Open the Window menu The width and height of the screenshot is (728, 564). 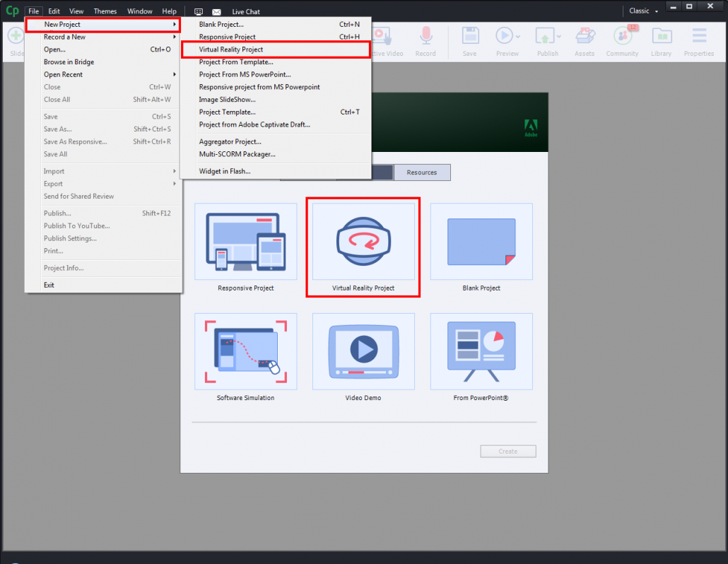click(139, 11)
